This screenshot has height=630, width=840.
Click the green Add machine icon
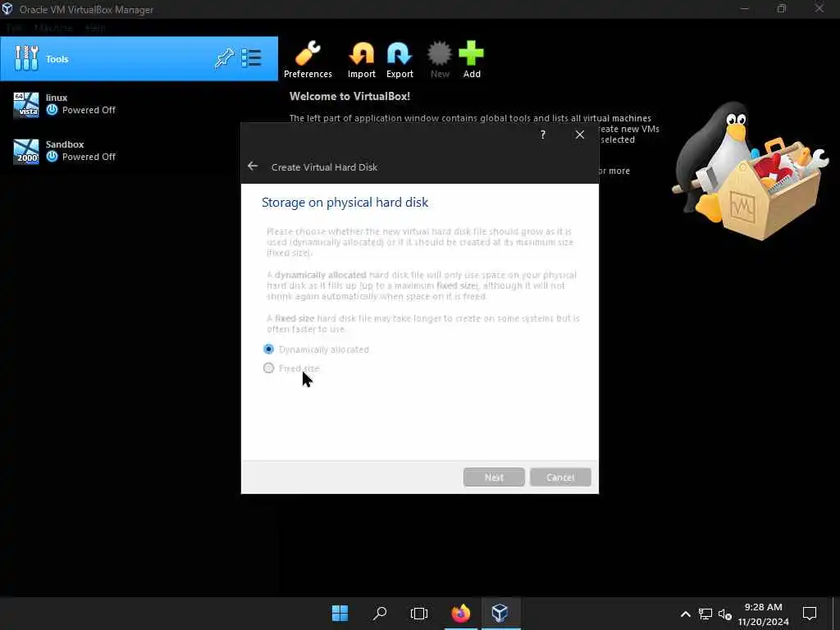pos(472,59)
